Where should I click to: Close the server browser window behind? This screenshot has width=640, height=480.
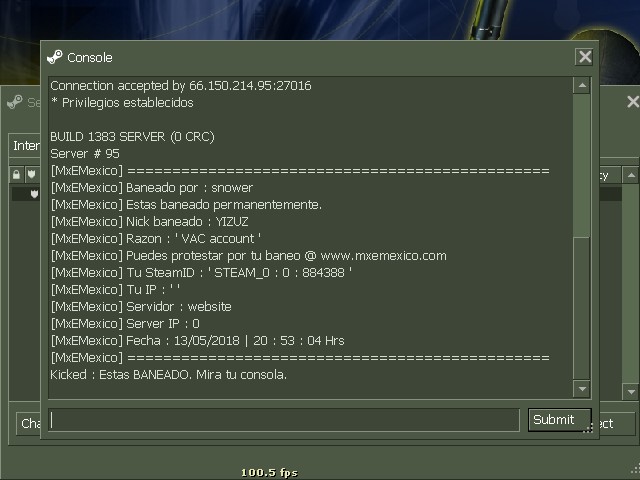click(x=632, y=102)
